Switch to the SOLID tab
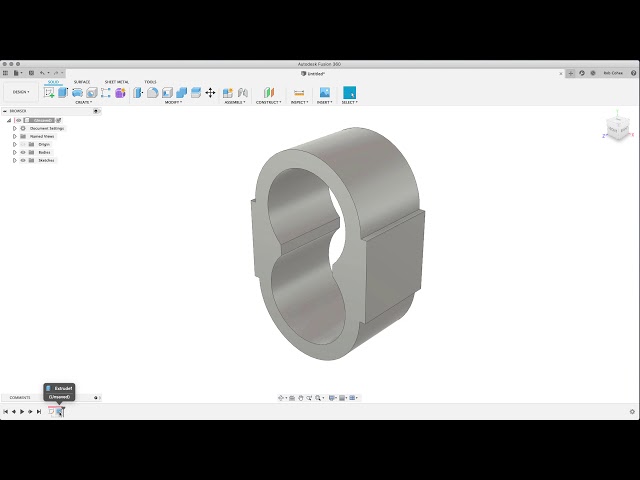 tap(53, 82)
